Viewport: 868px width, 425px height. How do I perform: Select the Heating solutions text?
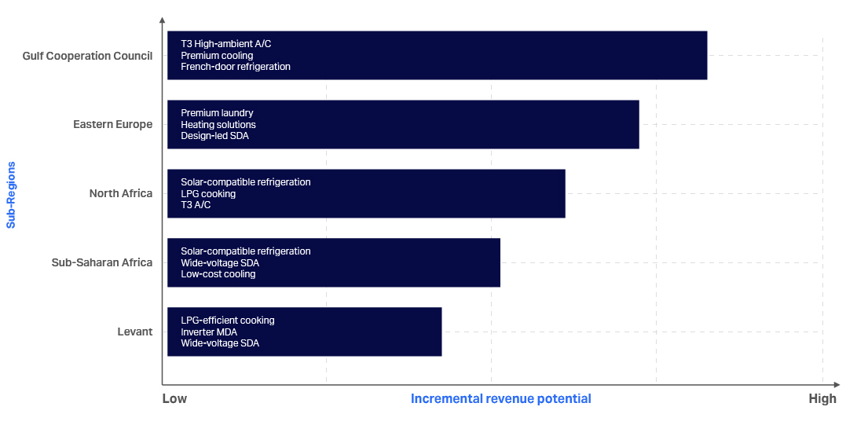point(218,125)
